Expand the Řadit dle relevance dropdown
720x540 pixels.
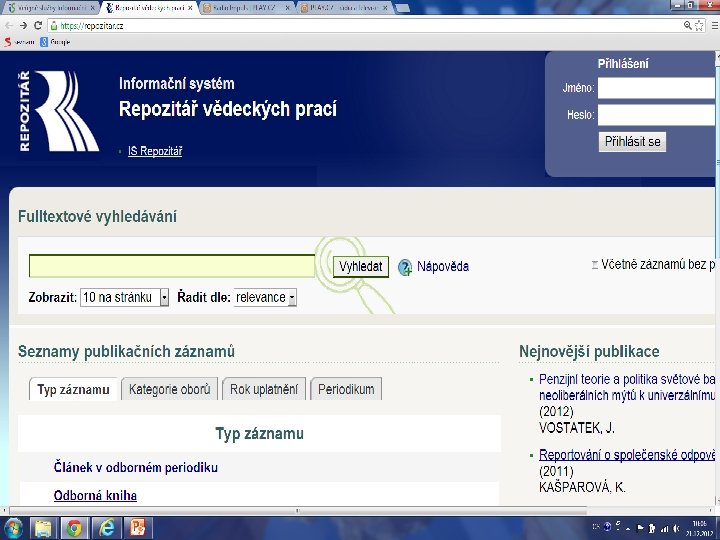tap(265, 298)
